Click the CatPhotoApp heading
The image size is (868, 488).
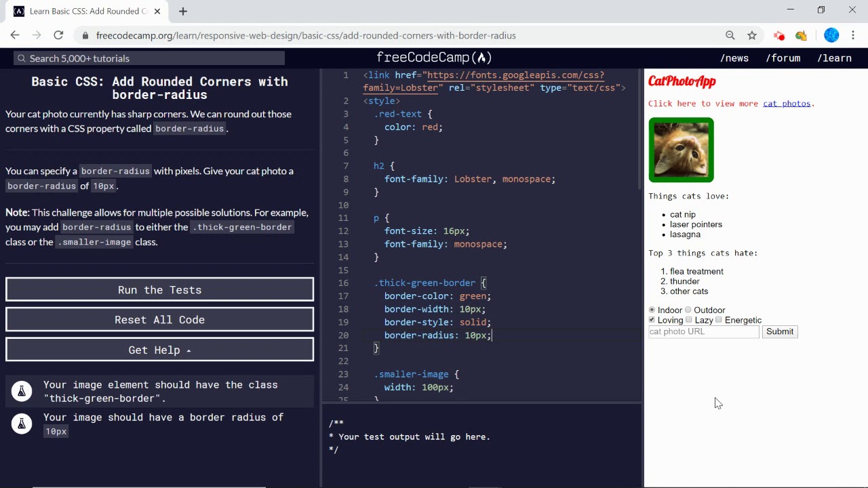click(x=682, y=81)
